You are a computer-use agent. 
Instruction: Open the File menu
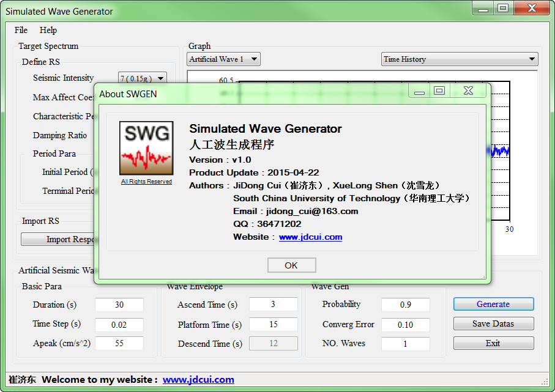[x=21, y=30]
